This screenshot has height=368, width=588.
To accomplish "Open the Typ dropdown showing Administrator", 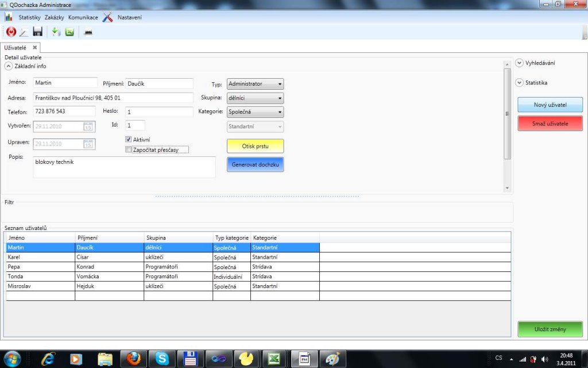I will coord(255,84).
